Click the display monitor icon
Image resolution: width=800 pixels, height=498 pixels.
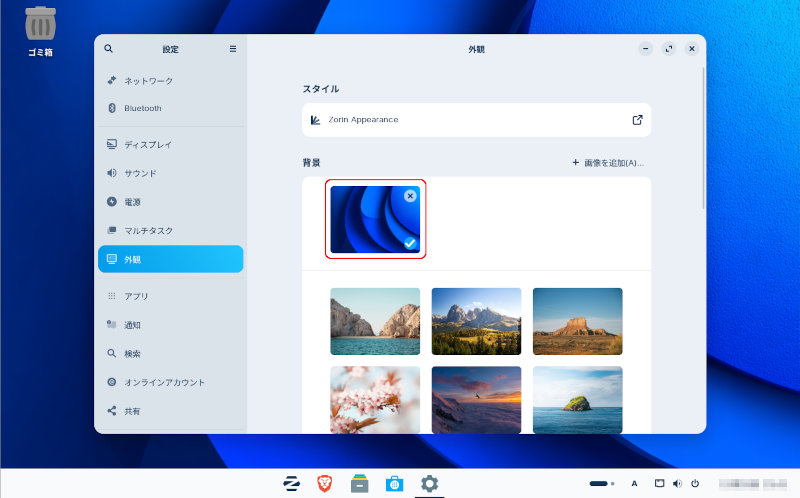pos(112,144)
